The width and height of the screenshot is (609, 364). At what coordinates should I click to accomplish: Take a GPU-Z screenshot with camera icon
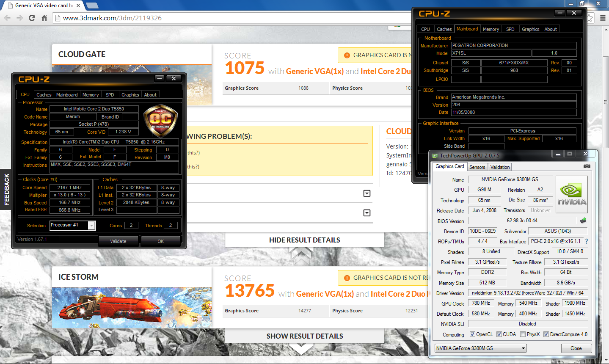[x=587, y=166]
